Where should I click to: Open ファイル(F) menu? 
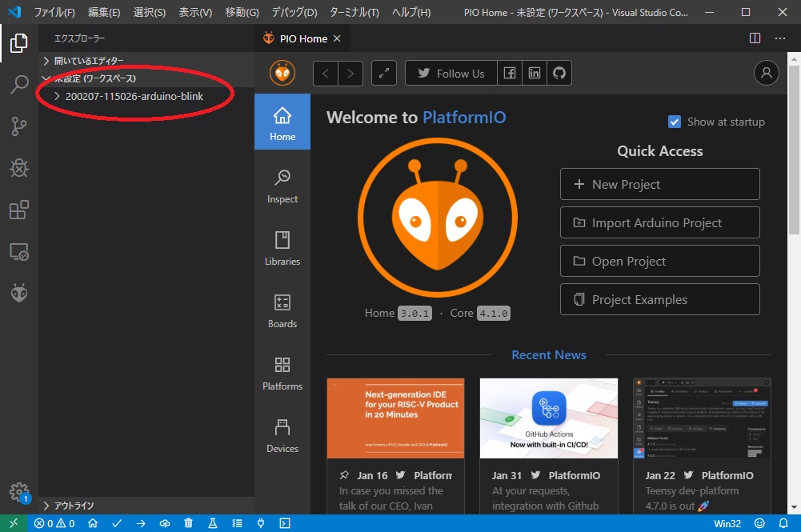54,12
